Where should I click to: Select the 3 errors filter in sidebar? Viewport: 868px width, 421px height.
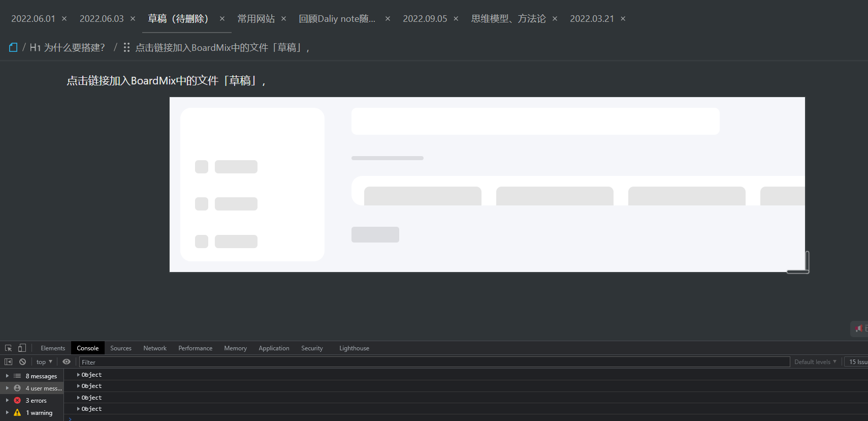36,401
